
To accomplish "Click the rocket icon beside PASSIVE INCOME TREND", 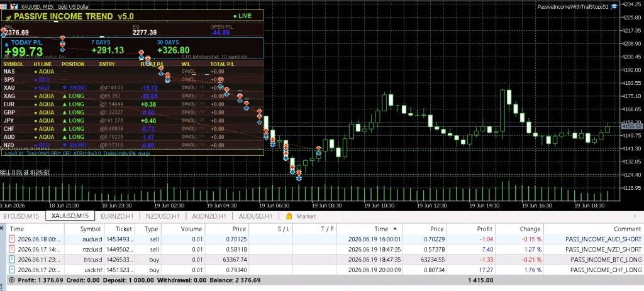I will [8, 17].
